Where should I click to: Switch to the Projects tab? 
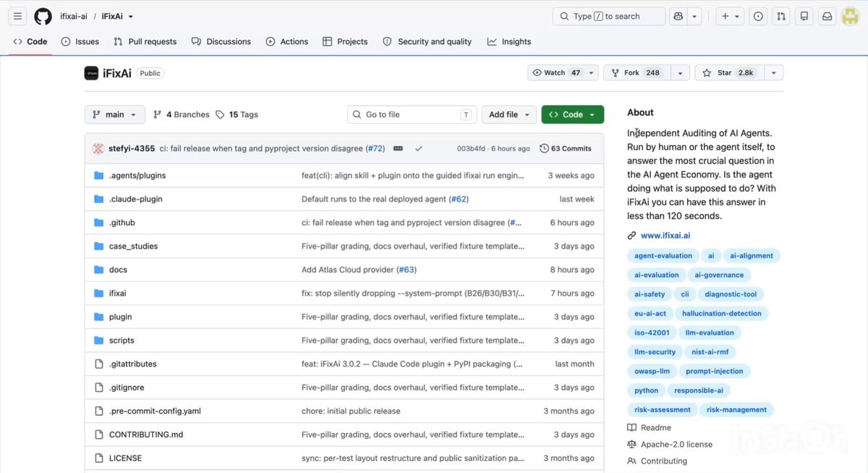pyautogui.click(x=345, y=42)
